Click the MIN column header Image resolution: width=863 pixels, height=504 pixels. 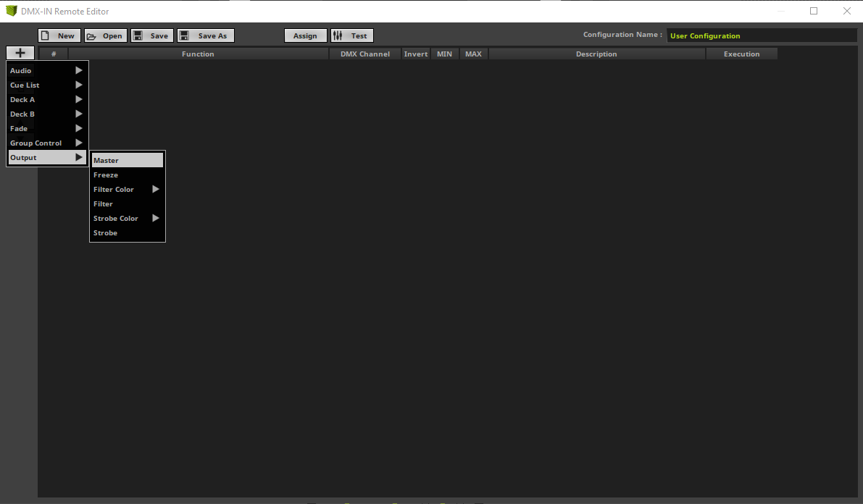[x=444, y=54]
